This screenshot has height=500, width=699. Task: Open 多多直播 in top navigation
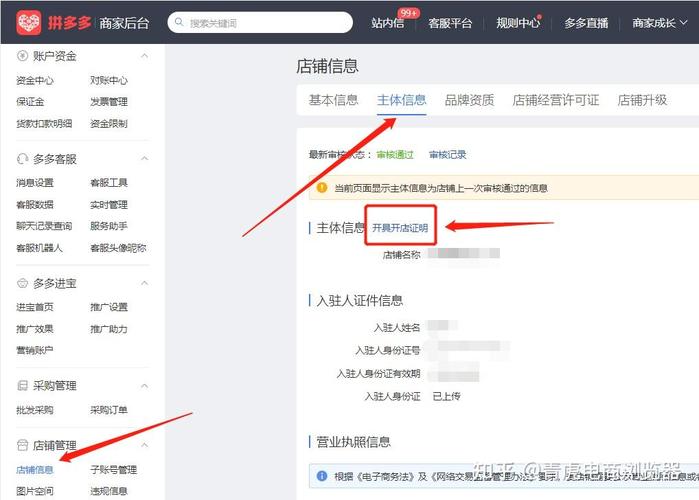point(586,23)
